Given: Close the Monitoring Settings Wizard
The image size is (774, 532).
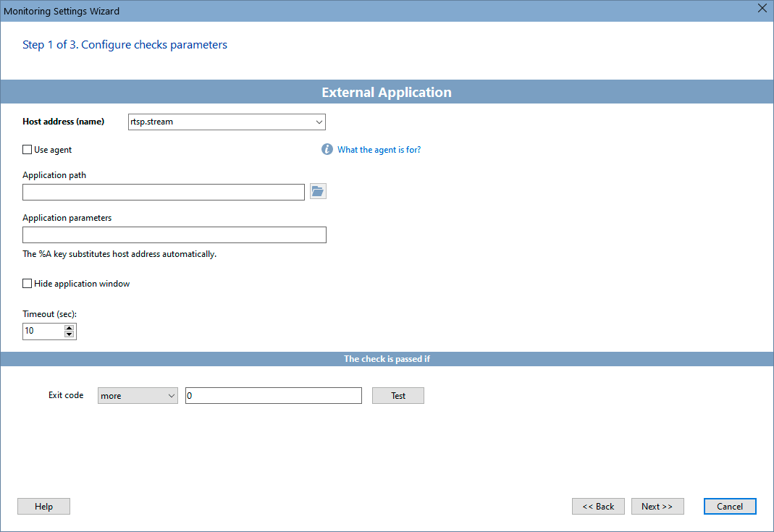Looking at the screenshot, I should [762, 9].
